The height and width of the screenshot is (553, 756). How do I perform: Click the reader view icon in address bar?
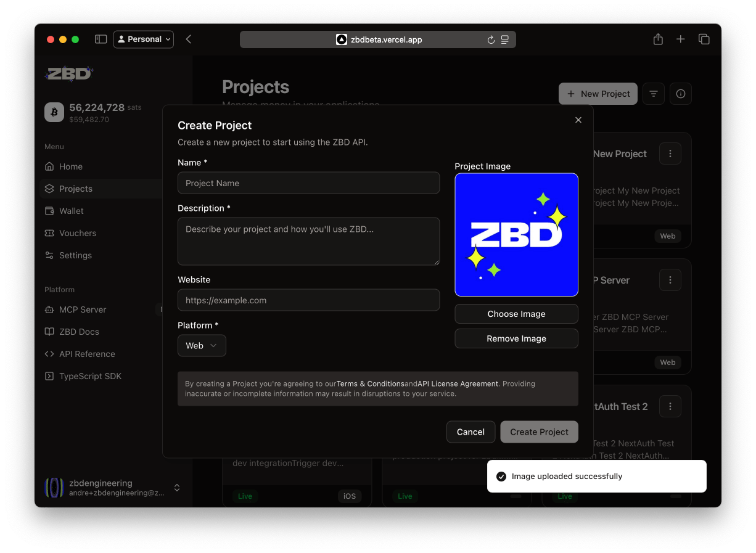pyautogui.click(x=505, y=39)
